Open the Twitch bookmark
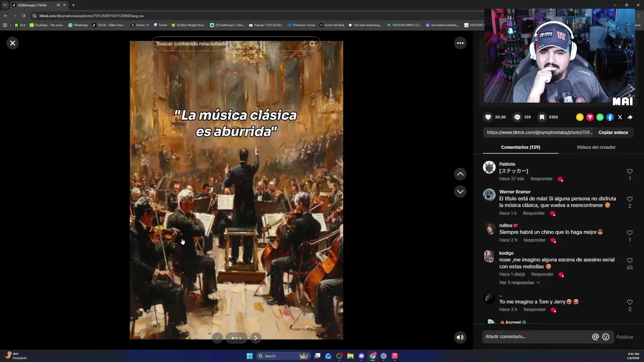Screen dimensions: 644x362 point(160,25)
